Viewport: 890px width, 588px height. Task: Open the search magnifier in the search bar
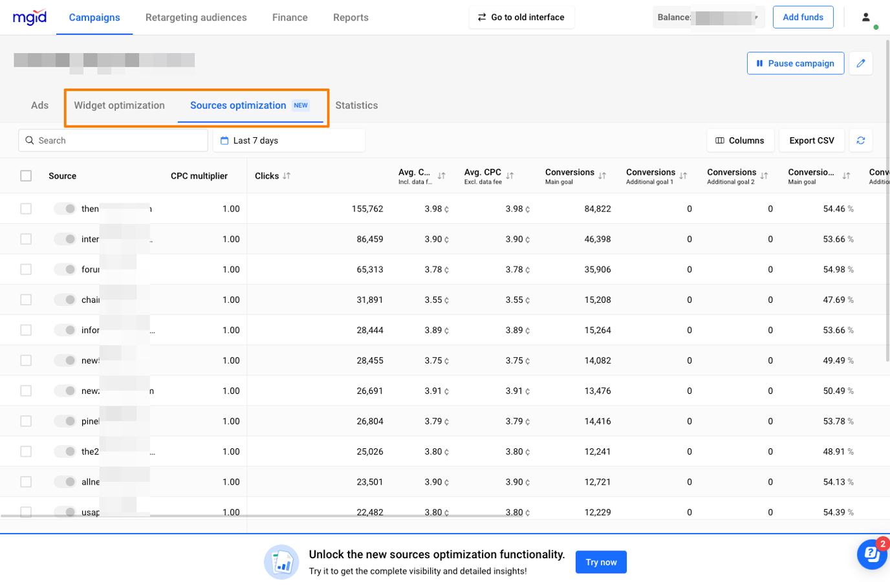click(x=30, y=140)
